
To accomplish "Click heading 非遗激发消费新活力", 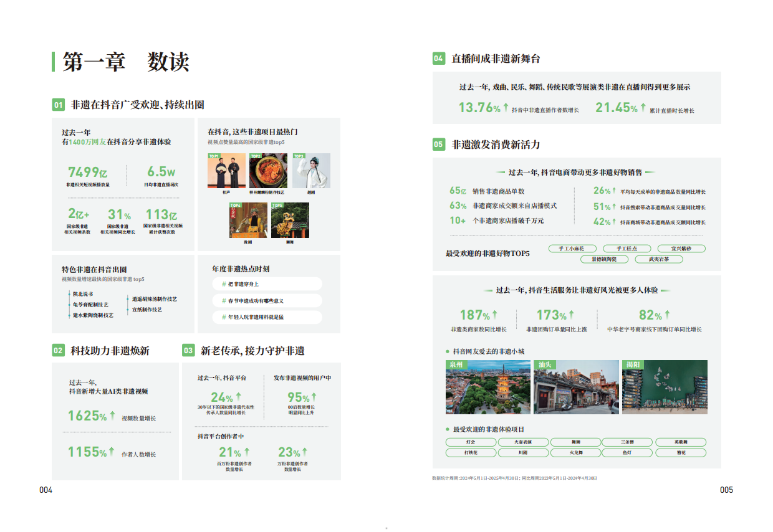I will pos(496,145).
